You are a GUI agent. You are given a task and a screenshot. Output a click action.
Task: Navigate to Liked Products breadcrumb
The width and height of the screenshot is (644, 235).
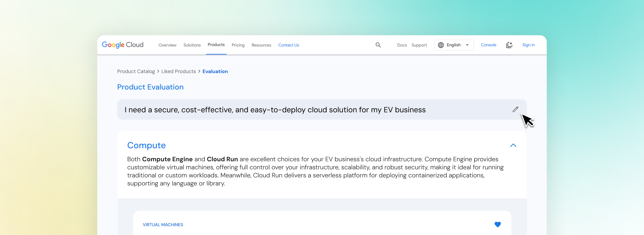(x=178, y=71)
